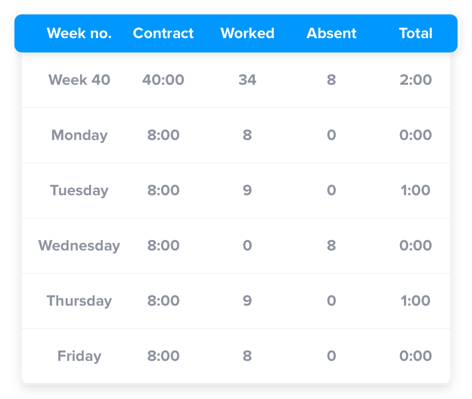Open the Week 40 summary row
Viewport: 472px width, 399px height.
(236, 80)
